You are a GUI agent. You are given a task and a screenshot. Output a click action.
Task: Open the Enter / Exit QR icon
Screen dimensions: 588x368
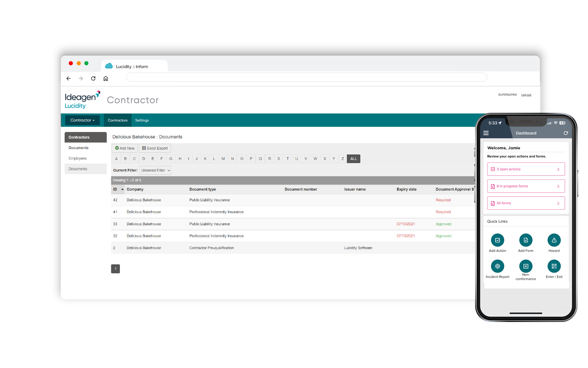pos(554,266)
